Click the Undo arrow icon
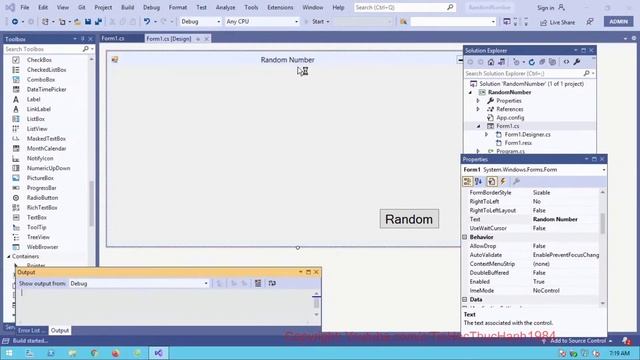The width and height of the screenshot is (640, 360). pyautogui.click(x=147, y=22)
